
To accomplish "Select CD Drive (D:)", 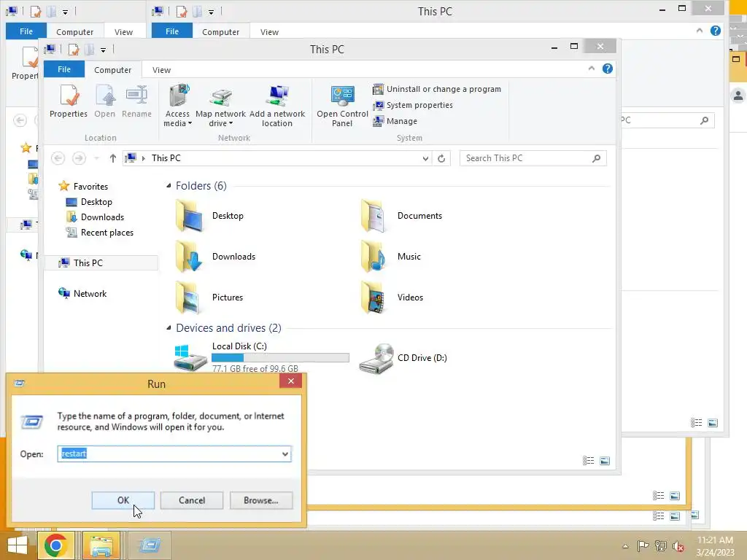I will [403, 358].
